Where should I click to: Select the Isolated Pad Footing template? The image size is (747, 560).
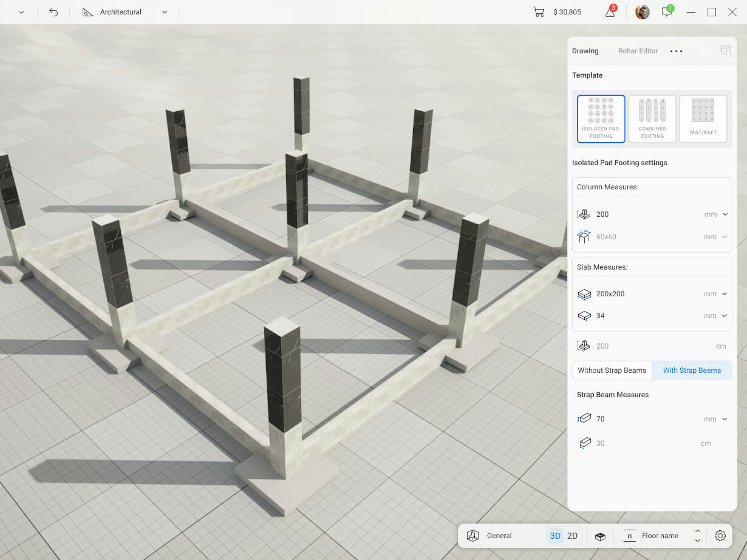tap(601, 119)
